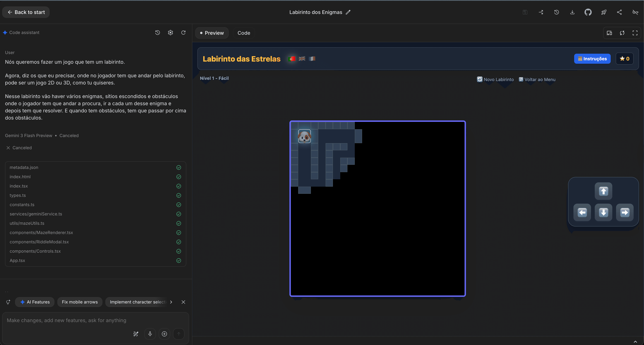Move down with the down arrow control
Image resolution: width=644 pixels, height=345 pixels.
click(603, 212)
